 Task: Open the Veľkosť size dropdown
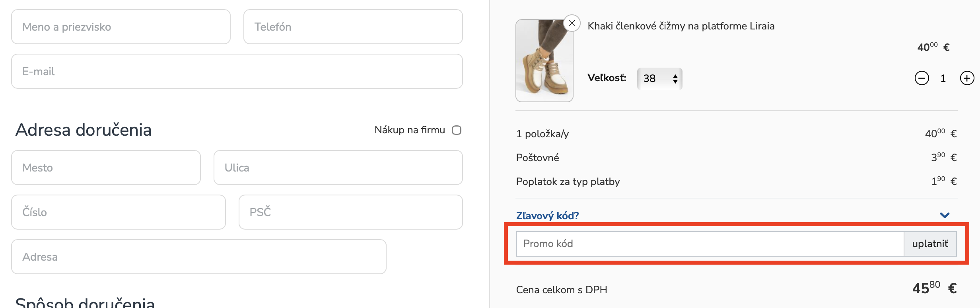coord(659,78)
